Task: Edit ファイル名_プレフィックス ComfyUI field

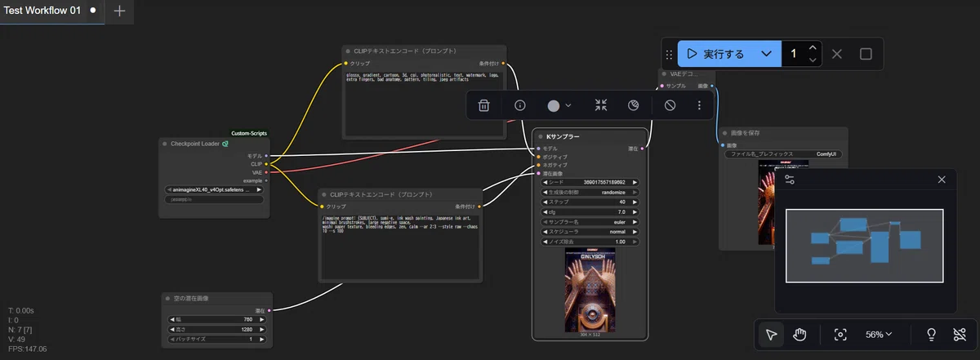Action: click(x=783, y=153)
